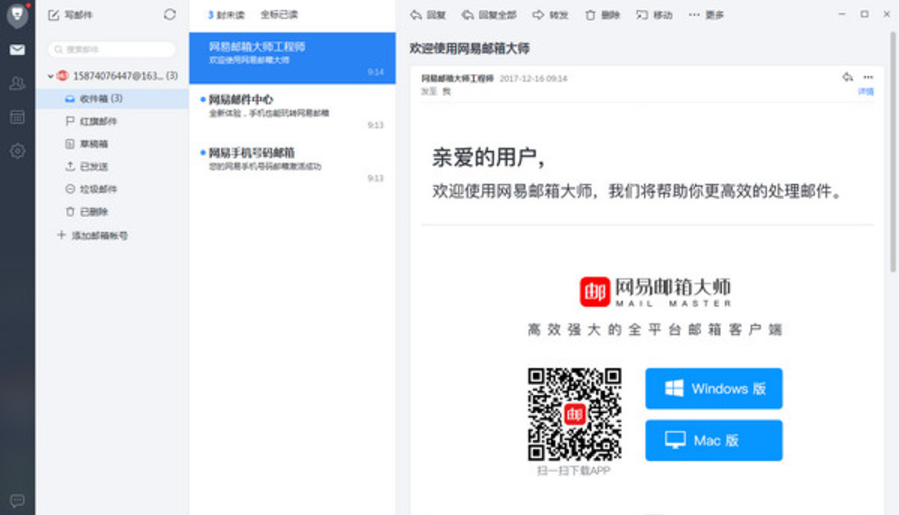The image size is (899, 515).
Task: Collapse the 15874076447@163 account tree
Action: point(50,76)
